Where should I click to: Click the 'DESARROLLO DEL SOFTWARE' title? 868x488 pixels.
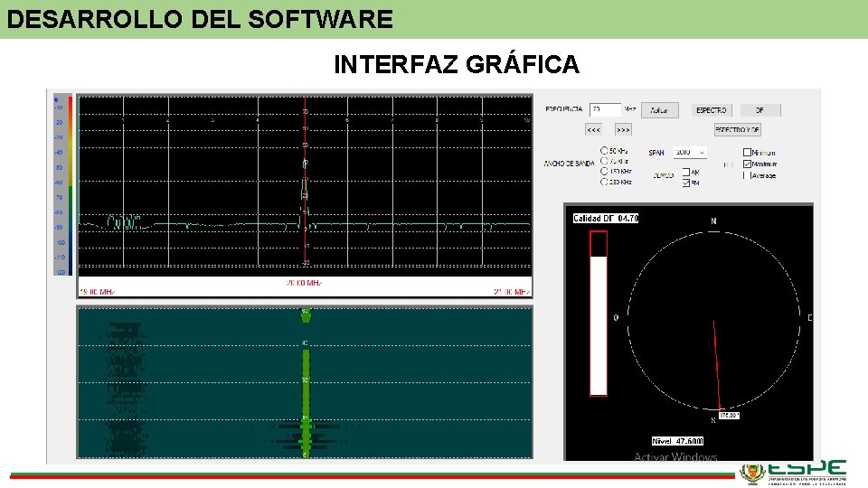200,19
